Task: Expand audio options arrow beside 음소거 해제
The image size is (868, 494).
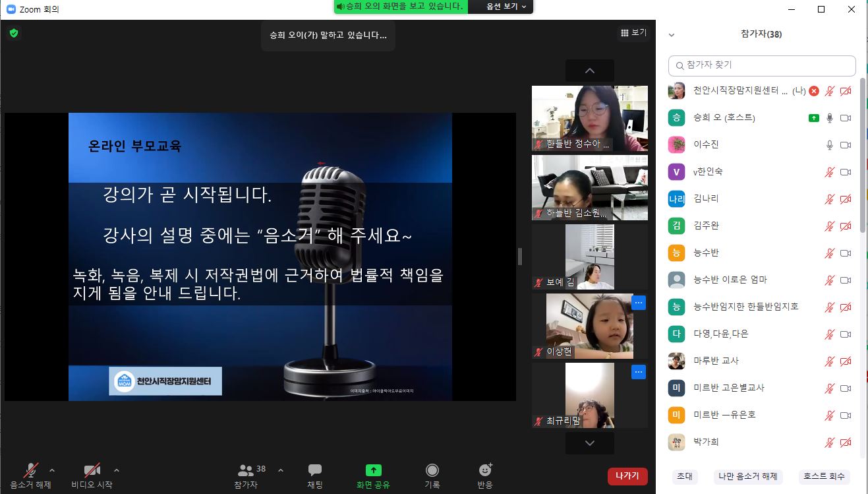Action: tap(52, 470)
